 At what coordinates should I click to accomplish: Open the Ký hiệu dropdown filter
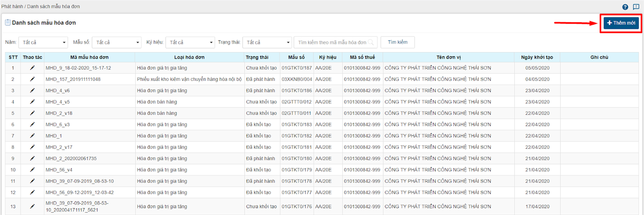click(x=190, y=43)
